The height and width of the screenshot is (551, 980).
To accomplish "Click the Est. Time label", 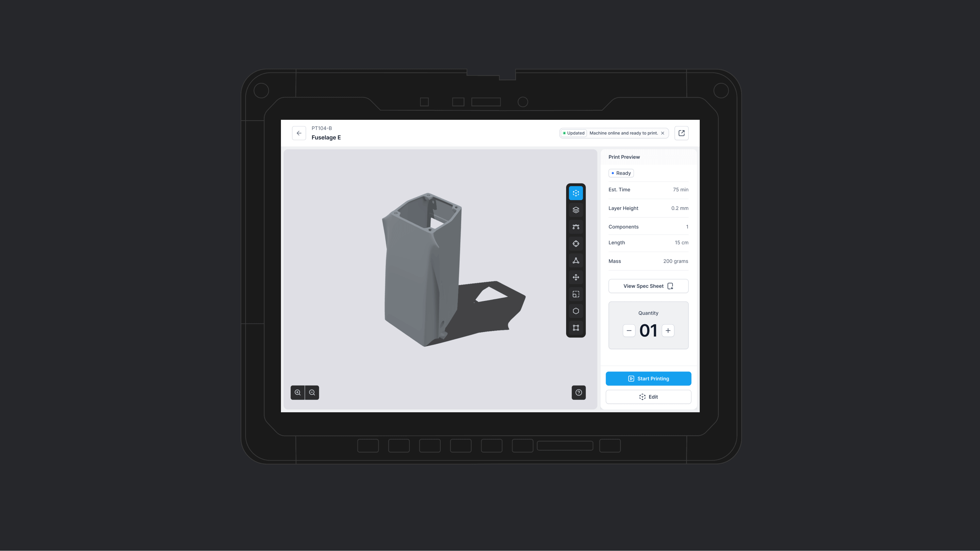I will pos(619,190).
